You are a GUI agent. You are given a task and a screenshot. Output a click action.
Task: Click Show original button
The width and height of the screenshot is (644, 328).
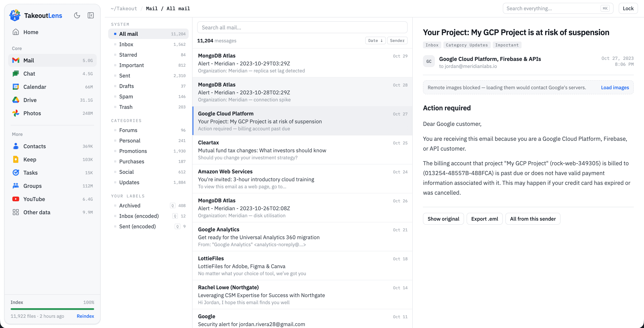click(443, 219)
